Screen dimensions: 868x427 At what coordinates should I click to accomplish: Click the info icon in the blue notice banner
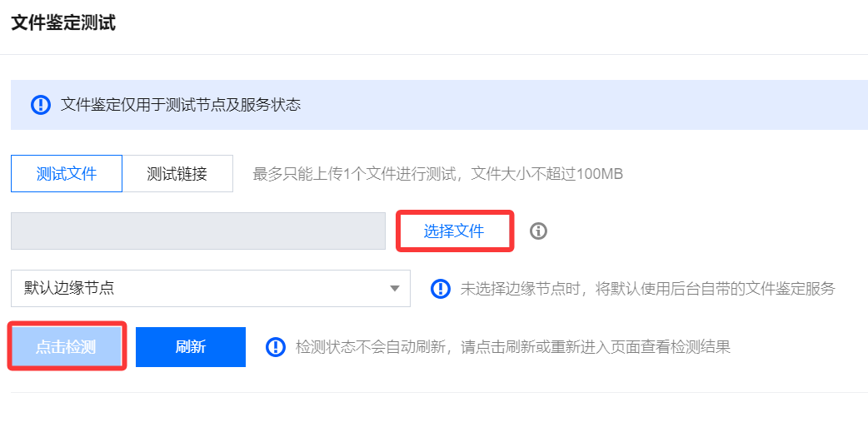click(41, 105)
